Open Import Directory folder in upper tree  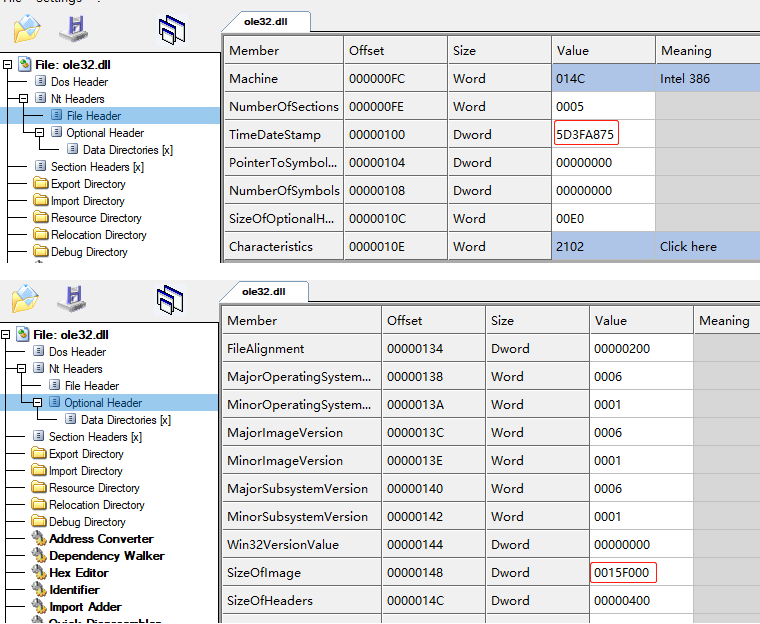(88, 201)
